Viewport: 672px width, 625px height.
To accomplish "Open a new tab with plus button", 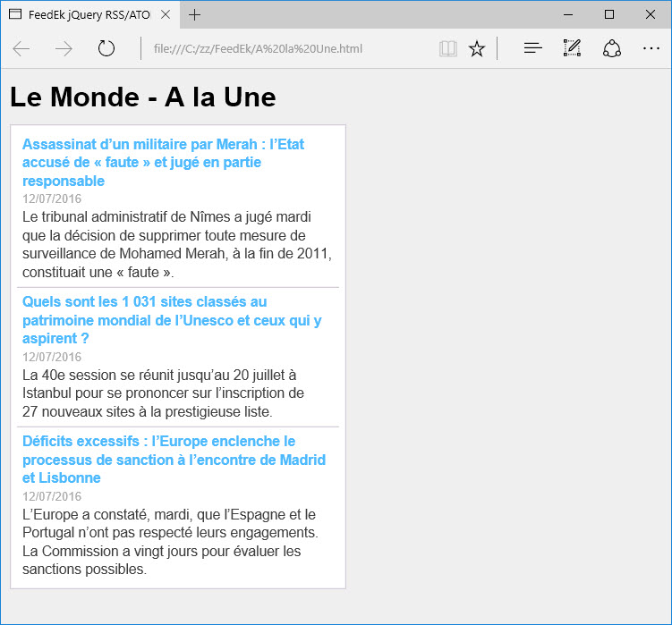I will click(x=194, y=15).
